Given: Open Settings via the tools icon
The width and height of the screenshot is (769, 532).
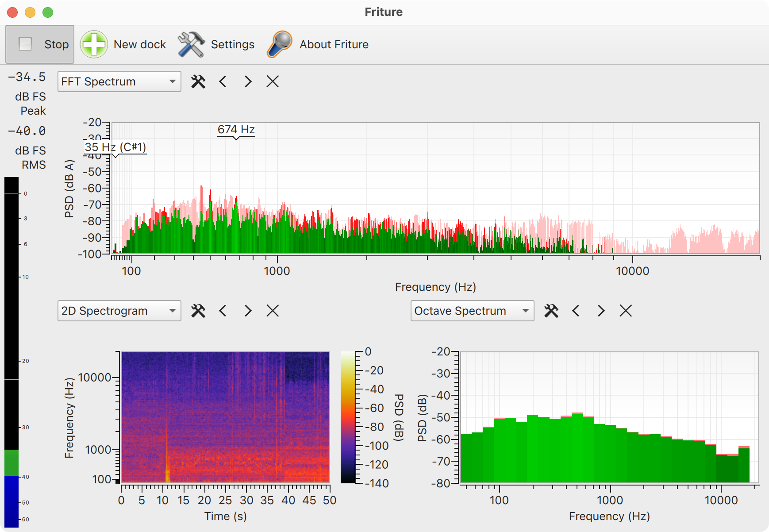Looking at the screenshot, I should (x=191, y=44).
